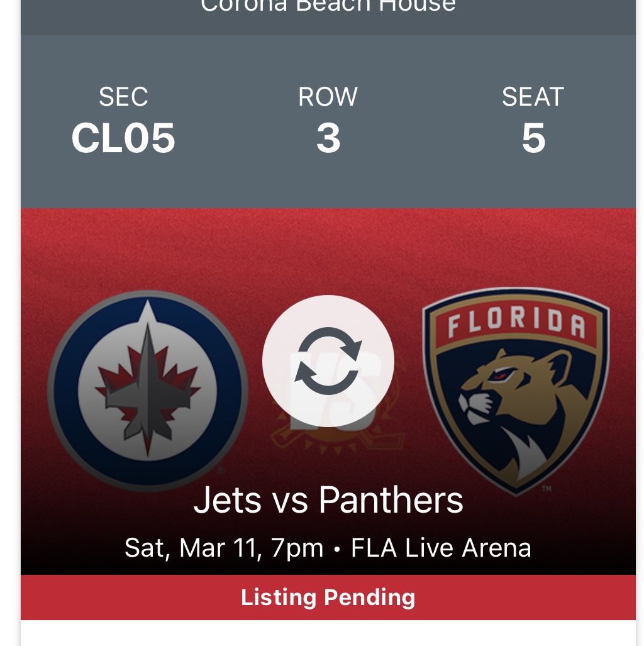Click the SEAT label
644x646 pixels.
(533, 97)
